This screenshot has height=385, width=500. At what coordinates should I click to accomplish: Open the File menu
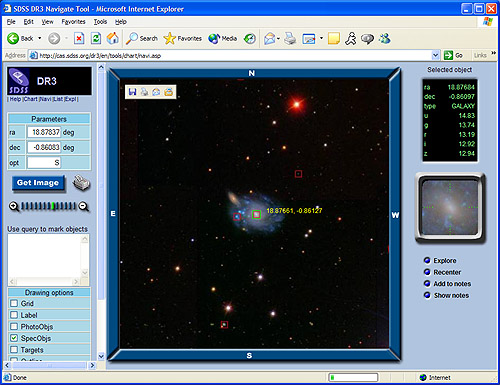(x=11, y=22)
